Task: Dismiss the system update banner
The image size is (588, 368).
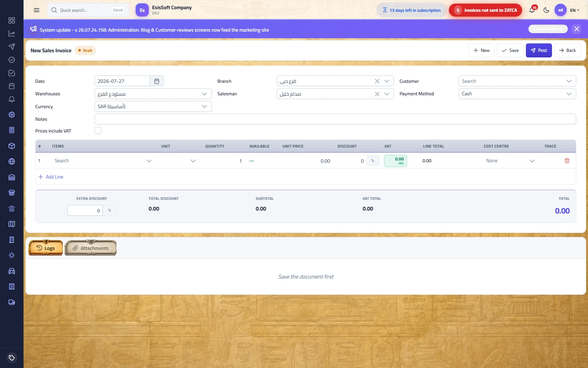Action: click(577, 29)
